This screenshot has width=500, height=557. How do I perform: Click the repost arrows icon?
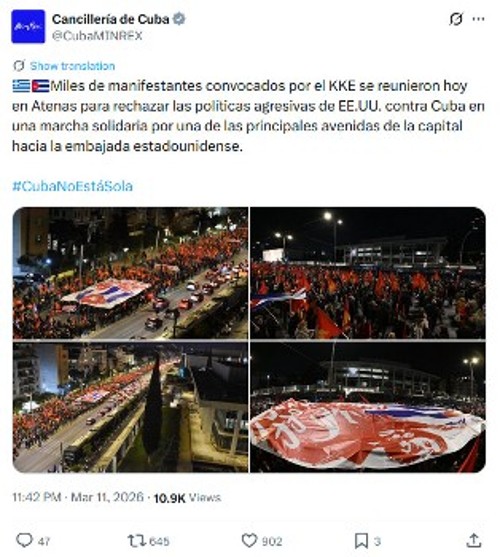point(136,541)
